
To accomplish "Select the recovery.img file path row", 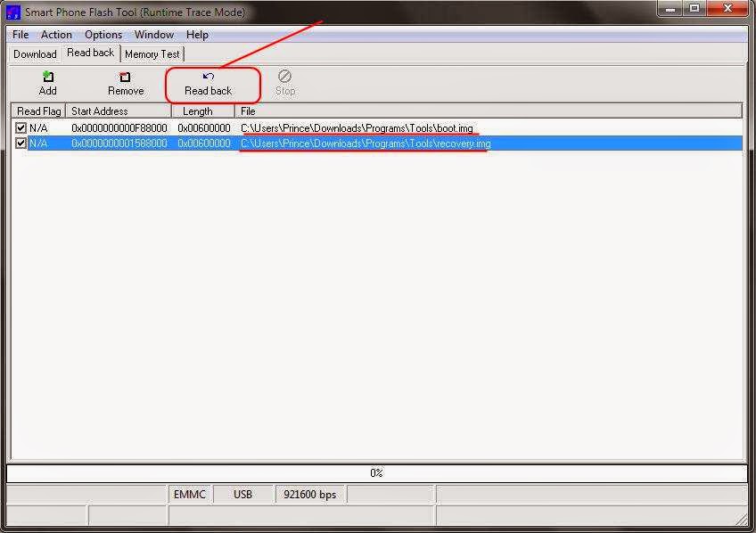I will point(366,143).
